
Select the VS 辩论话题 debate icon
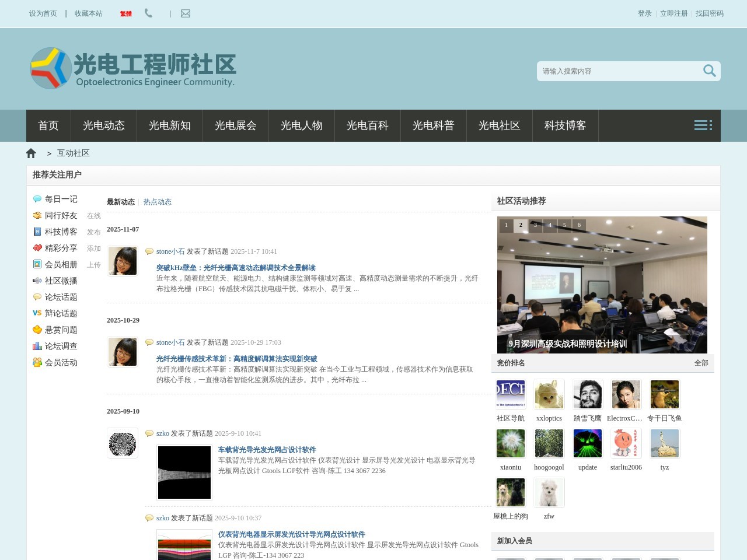37,313
